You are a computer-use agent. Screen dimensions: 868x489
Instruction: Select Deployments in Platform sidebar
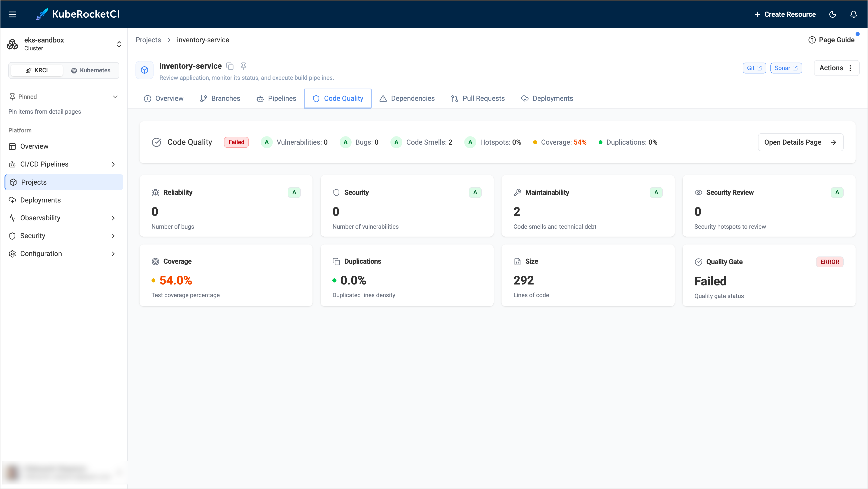[64, 200]
